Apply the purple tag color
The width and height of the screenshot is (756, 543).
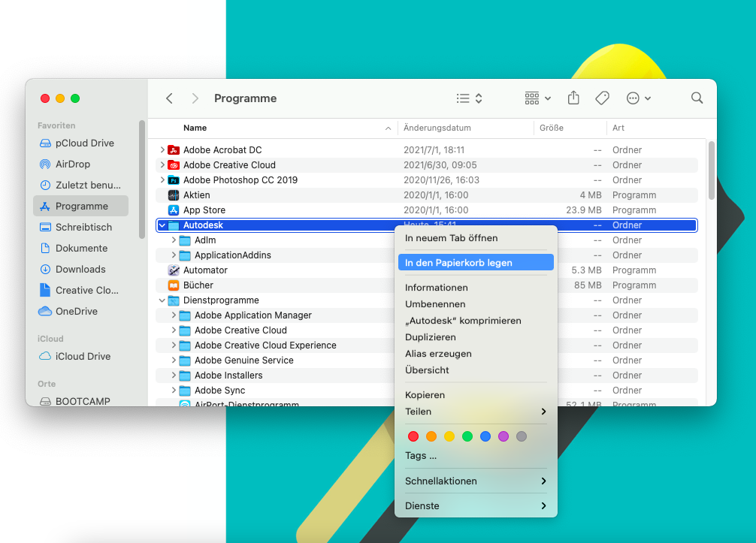pyautogui.click(x=503, y=436)
